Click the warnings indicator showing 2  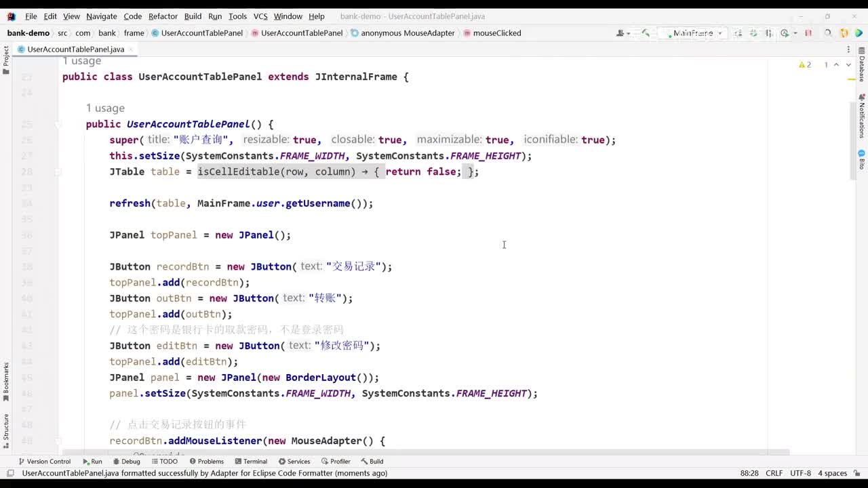805,65
